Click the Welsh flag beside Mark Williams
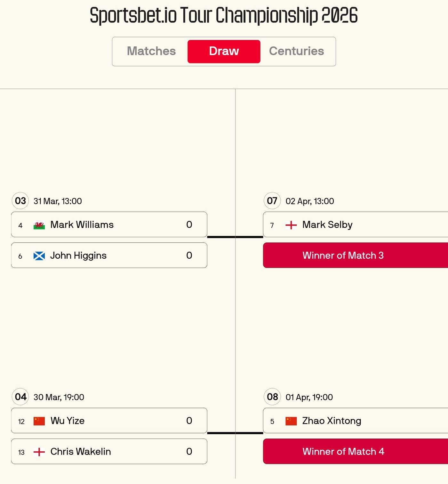The image size is (448, 484). coord(39,225)
